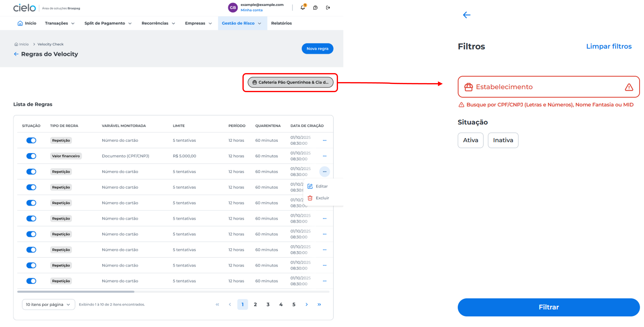This screenshot has height=327, width=644.
Task: Click the Nova regra button
Action: coord(317,49)
